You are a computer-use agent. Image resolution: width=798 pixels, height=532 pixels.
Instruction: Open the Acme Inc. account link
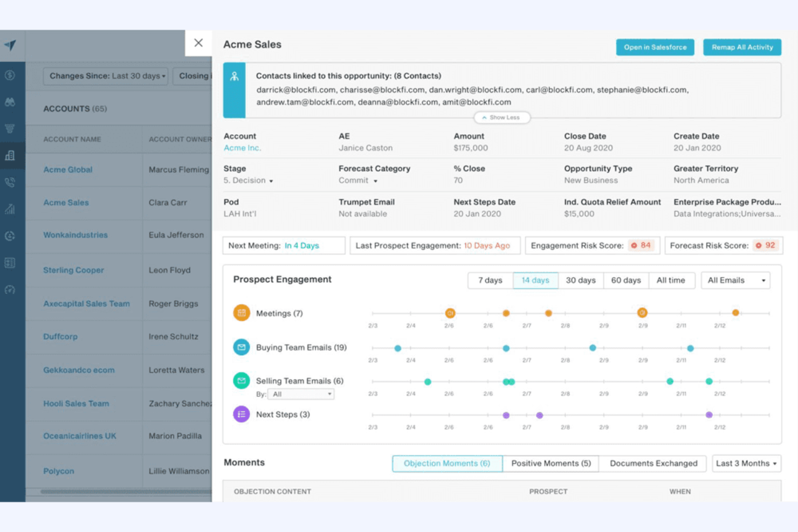242,148
